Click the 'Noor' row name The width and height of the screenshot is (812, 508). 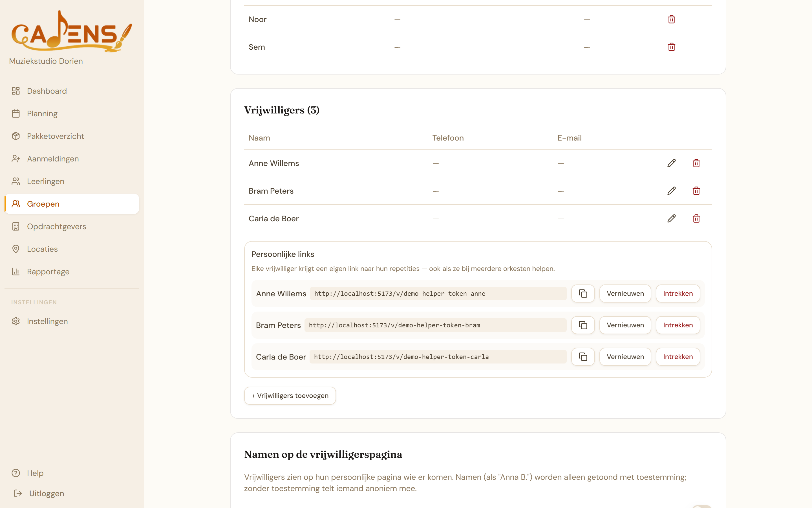pyautogui.click(x=257, y=19)
